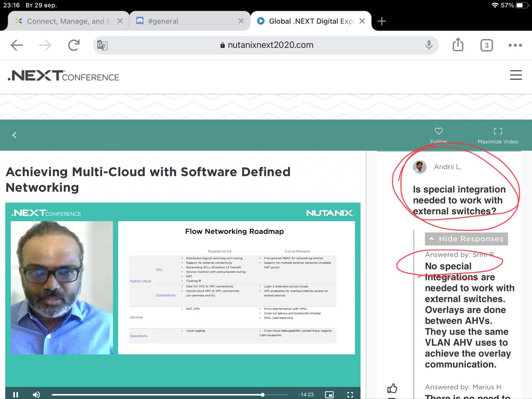532x399 pixels.
Task: Close the Connect, Manage tab
Action: click(x=120, y=21)
